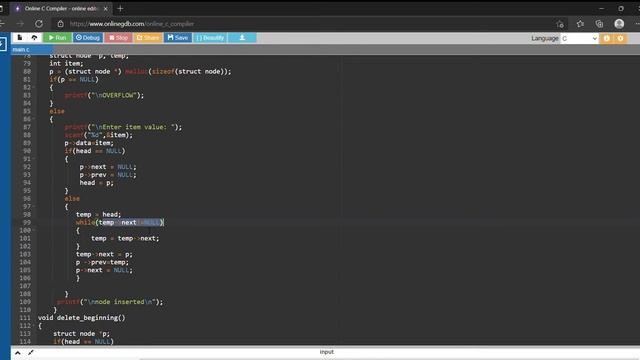Open browser Collections

(x=599, y=24)
